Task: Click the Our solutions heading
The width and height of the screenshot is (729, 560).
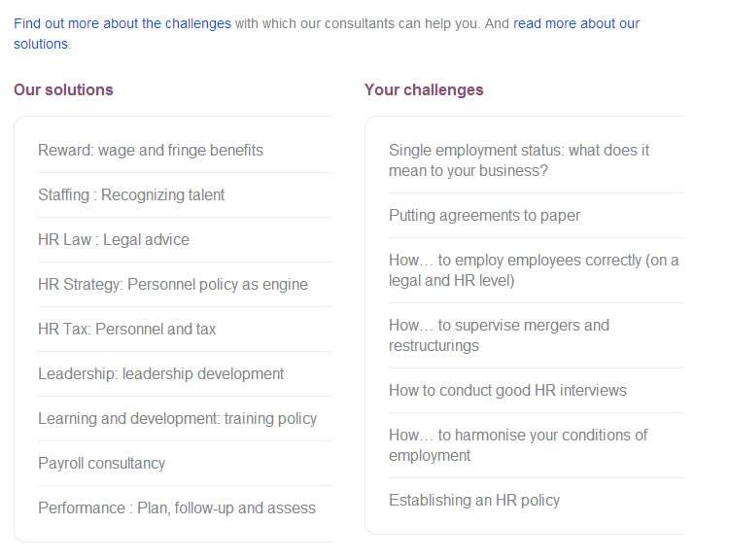Action: pyautogui.click(x=63, y=89)
